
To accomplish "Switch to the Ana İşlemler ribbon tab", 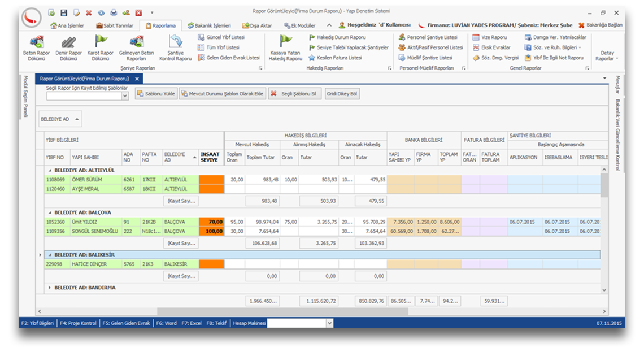I will point(67,25).
